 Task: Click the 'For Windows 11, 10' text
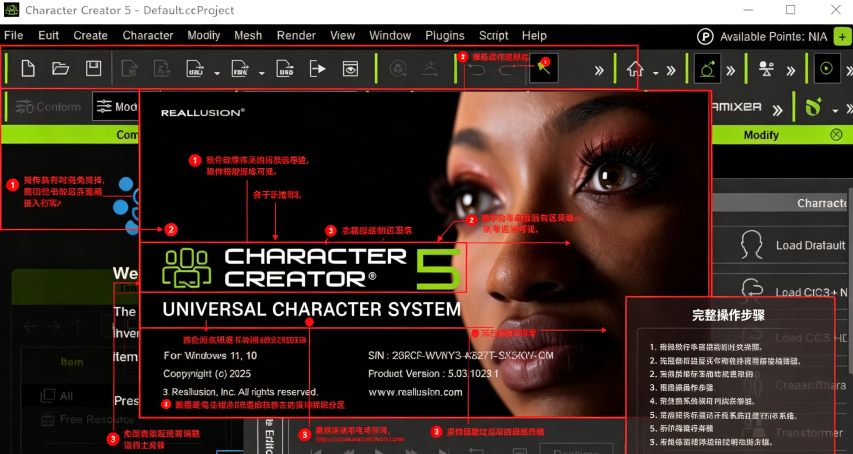(x=210, y=356)
